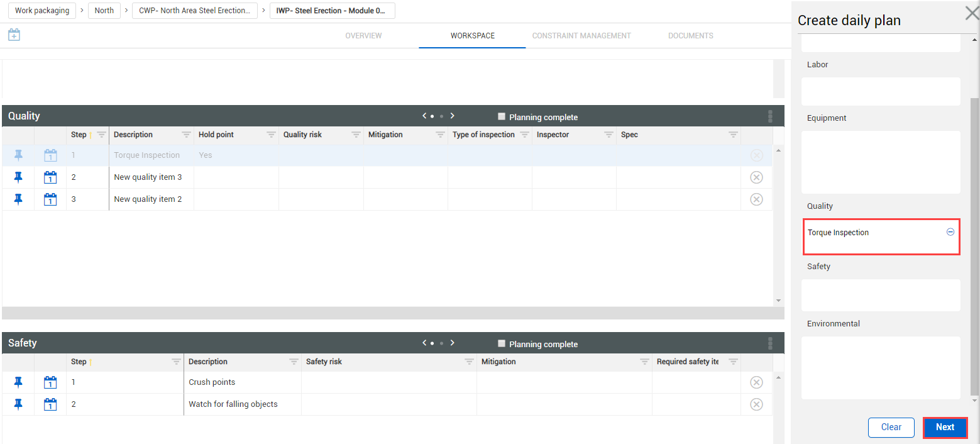The image size is (980, 444).
Task: Click the Clear button
Action: 891,427
